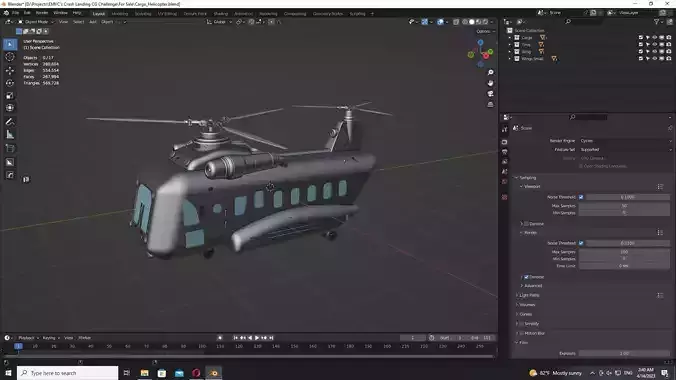Open the timeline Keying menu
This screenshot has height=380, width=676.
(x=50, y=338)
